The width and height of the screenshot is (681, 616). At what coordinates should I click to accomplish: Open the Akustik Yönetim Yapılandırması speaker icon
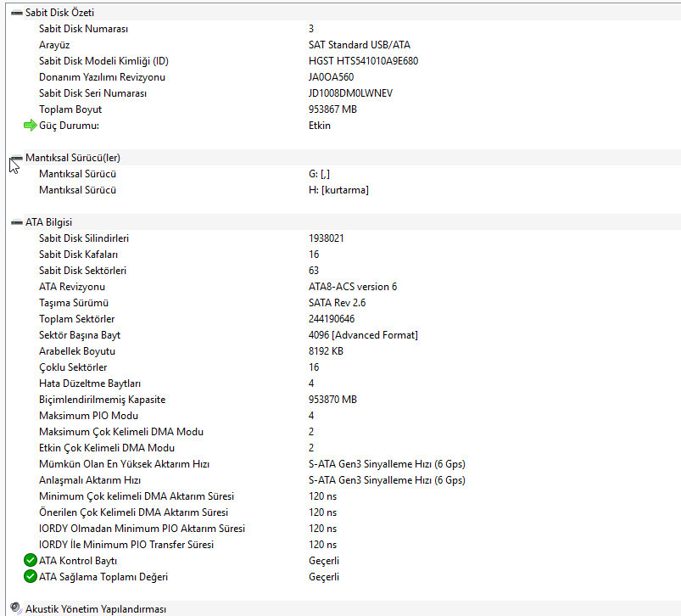click(x=15, y=608)
